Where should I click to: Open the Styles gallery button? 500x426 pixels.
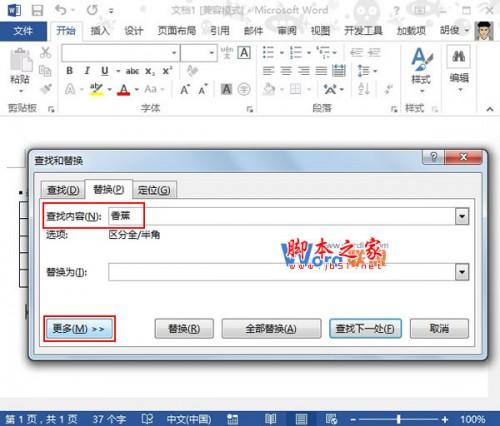pos(421,69)
